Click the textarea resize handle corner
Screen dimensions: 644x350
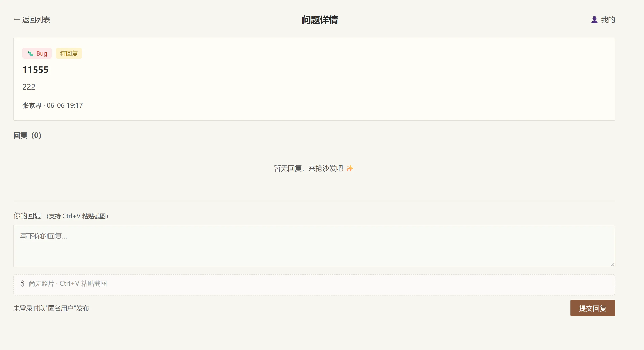pos(612,264)
